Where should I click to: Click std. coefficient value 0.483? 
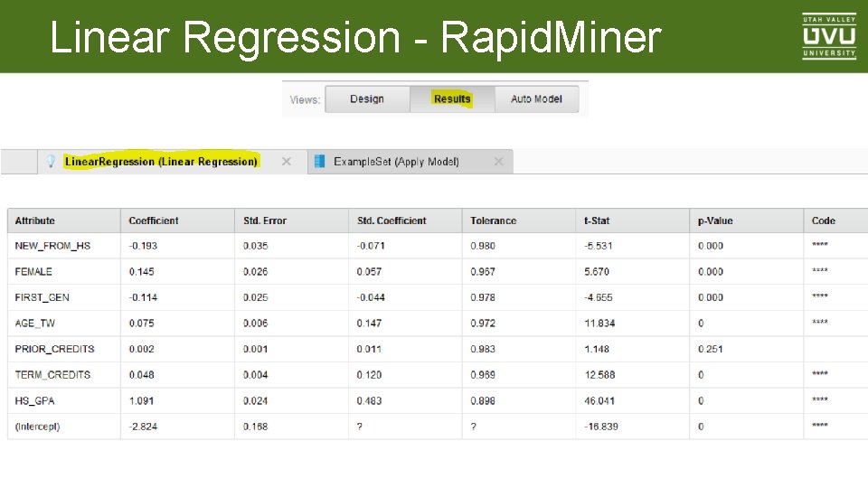pos(369,400)
